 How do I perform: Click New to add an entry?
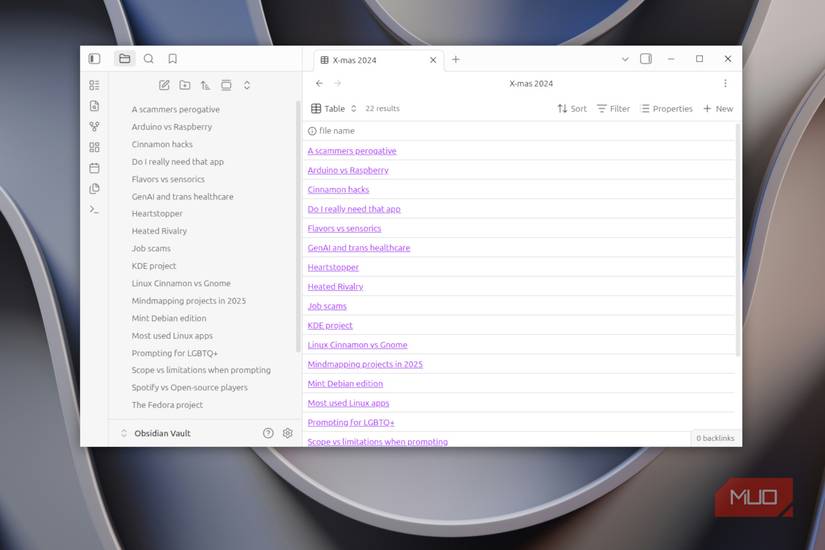(x=718, y=108)
